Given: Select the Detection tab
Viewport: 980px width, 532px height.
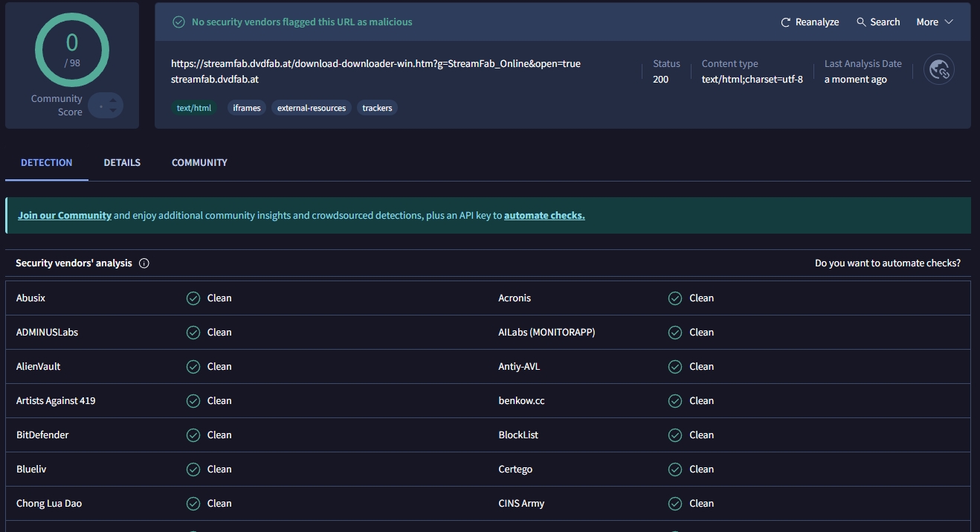Looking at the screenshot, I should (47, 162).
